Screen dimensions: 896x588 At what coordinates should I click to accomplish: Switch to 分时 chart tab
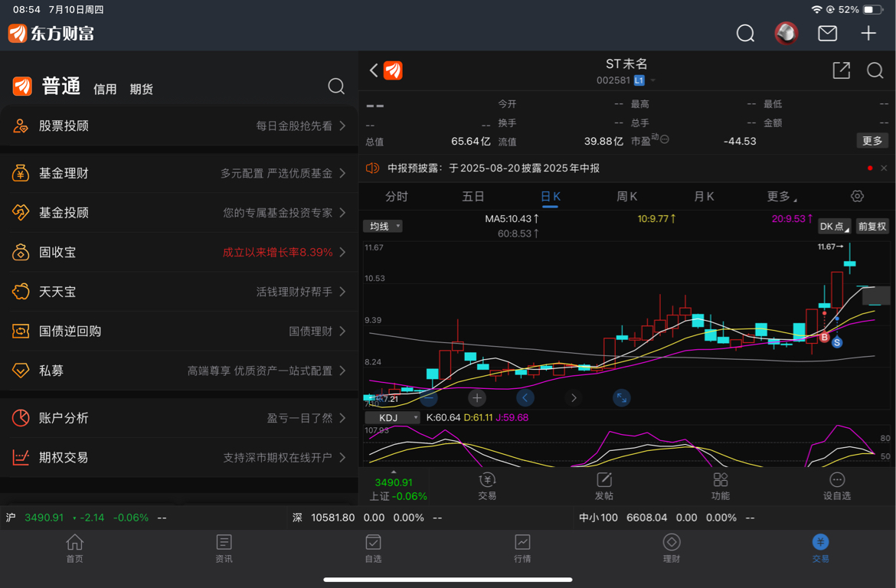click(x=397, y=197)
